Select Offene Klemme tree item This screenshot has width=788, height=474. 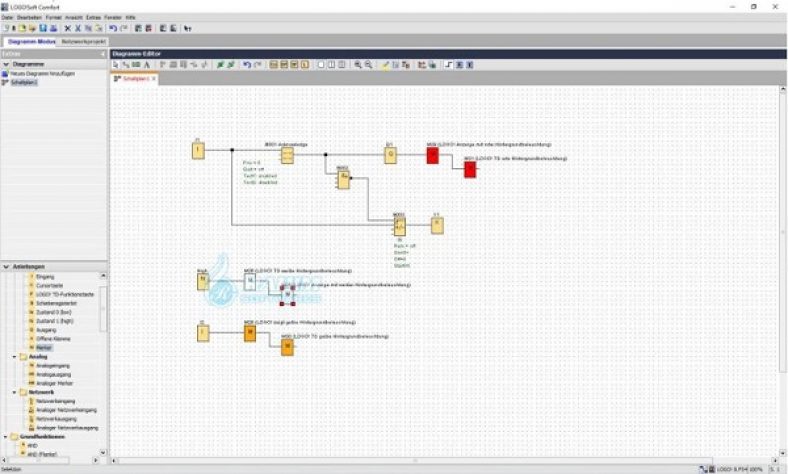point(53,339)
